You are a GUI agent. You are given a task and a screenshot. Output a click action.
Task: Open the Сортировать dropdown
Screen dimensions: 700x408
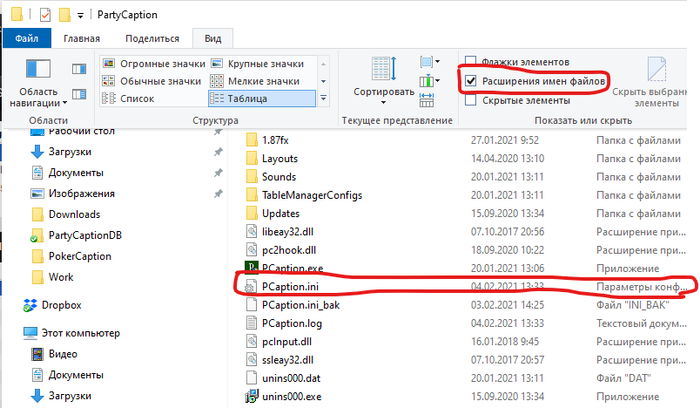click(x=384, y=82)
